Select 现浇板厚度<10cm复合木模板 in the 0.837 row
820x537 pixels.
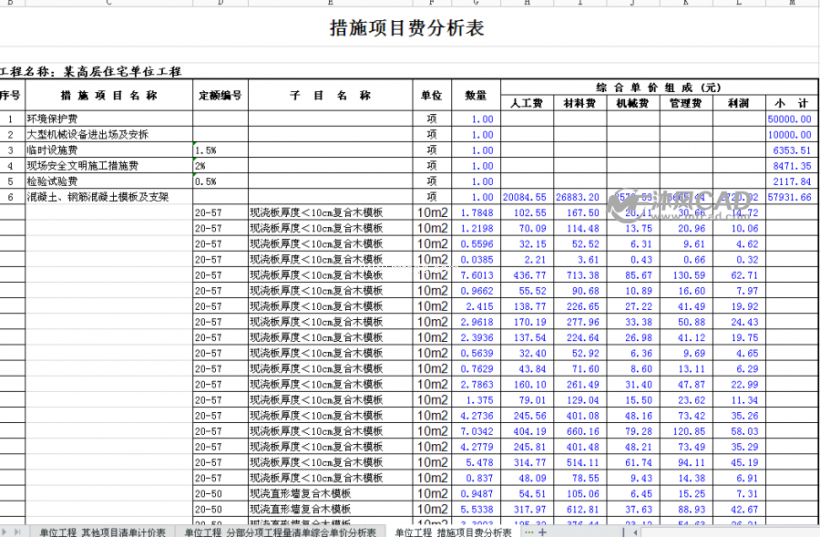pyautogui.click(x=331, y=478)
